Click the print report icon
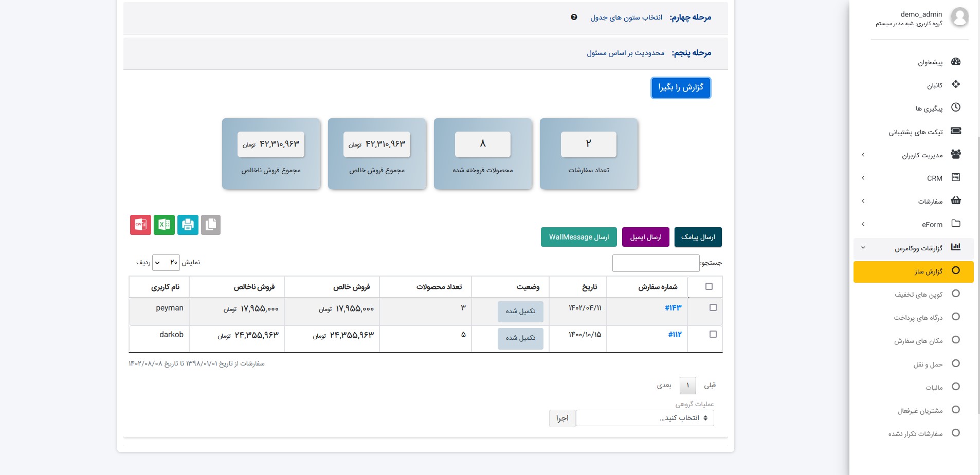The image size is (980, 475). click(188, 225)
